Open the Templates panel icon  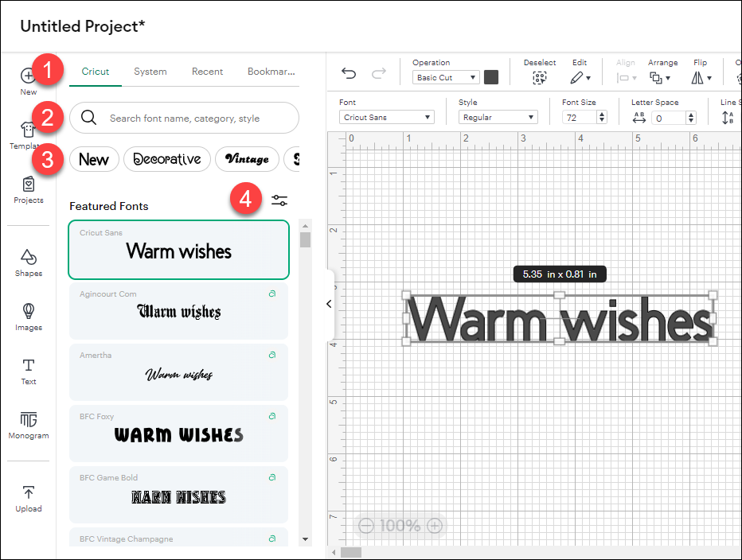coord(28,130)
